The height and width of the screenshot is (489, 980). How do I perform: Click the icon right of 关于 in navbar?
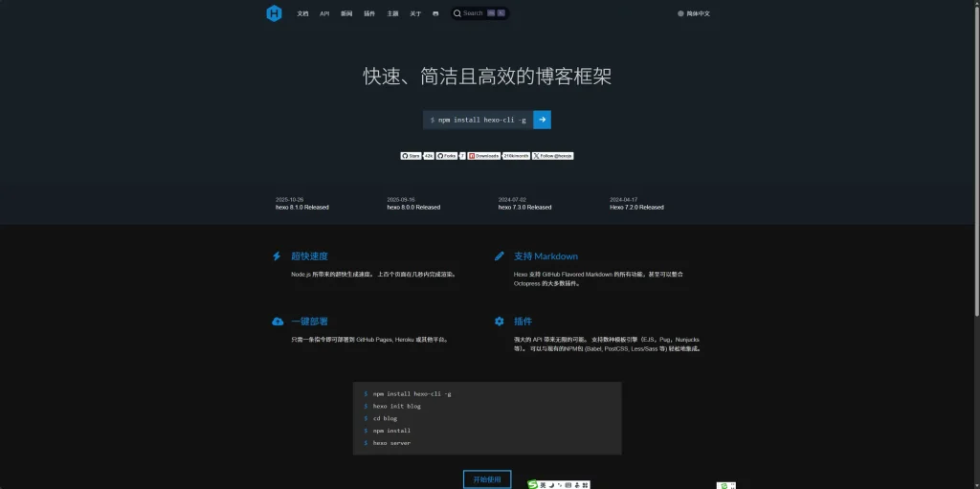tap(435, 13)
